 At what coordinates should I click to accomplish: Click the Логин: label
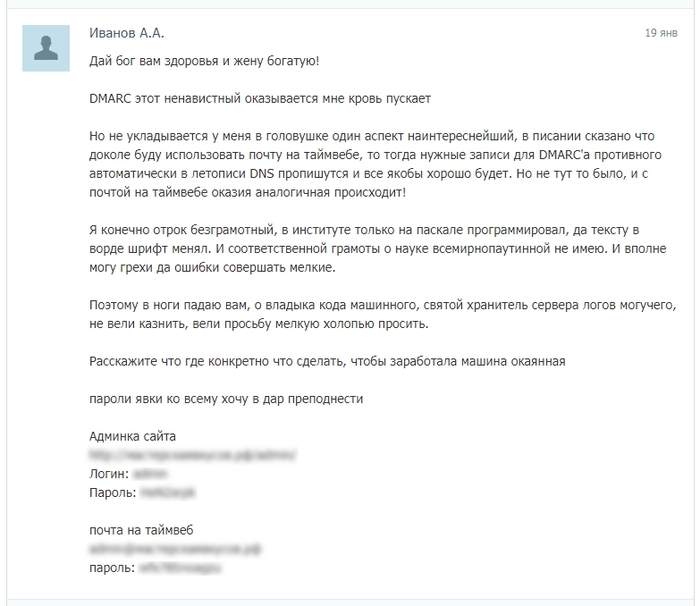tap(109, 474)
